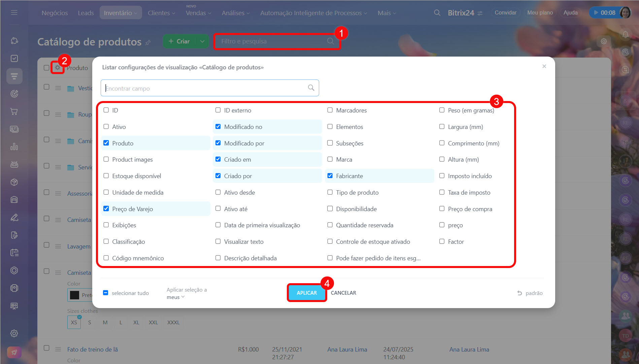The height and width of the screenshot is (364, 639).
Task: Expand the Análises menu dropdown
Action: click(x=235, y=13)
